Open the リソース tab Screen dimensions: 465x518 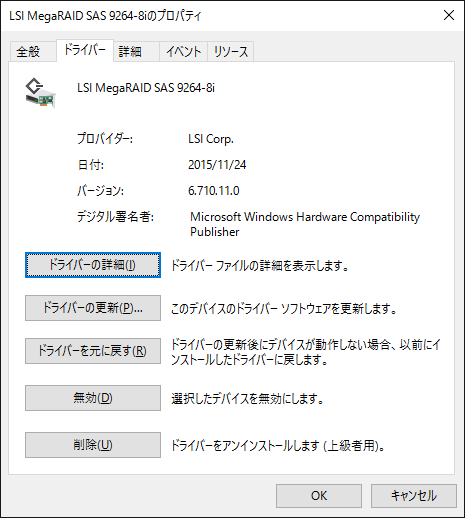tap(231, 52)
